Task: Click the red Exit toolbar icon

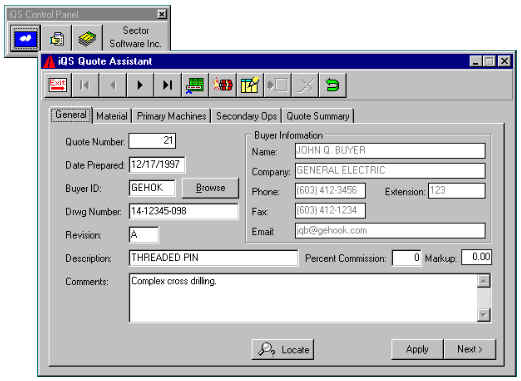Action: point(58,85)
